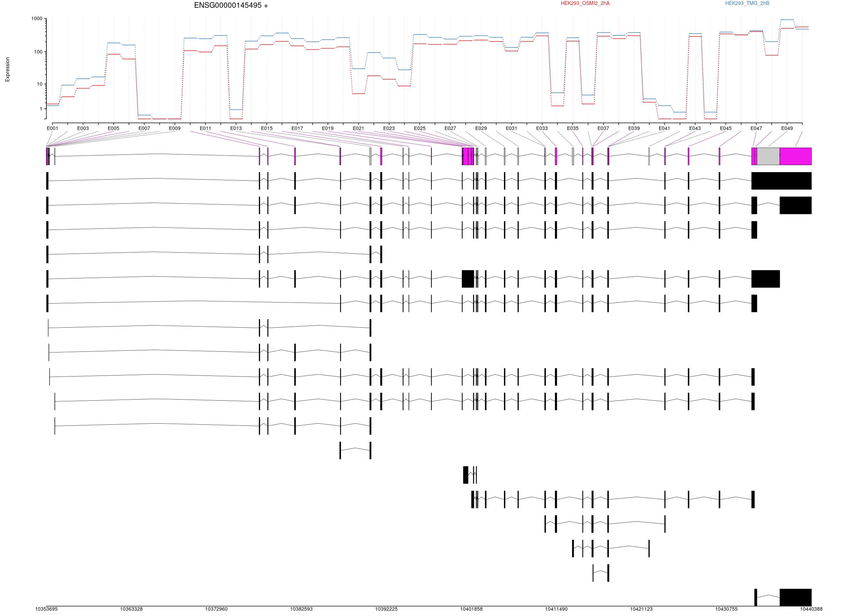
Task: Click genomic coordinate 10372960 on the axis
Action: point(216,609)
